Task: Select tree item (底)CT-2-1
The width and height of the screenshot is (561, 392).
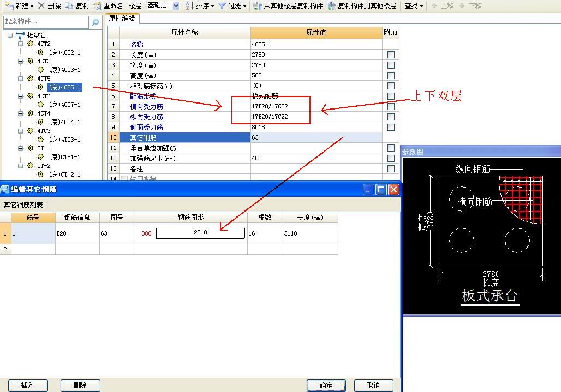Action: pyautogui.click(x=64, y=174)
